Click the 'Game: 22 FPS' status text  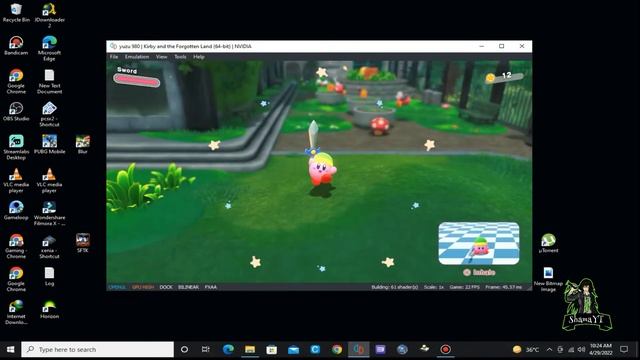tap(464, 287)
